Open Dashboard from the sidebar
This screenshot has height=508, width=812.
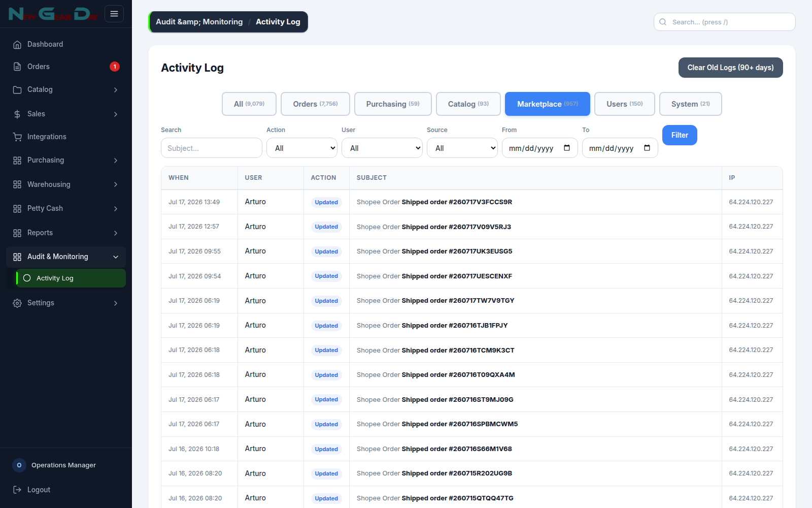pos(66,45)
